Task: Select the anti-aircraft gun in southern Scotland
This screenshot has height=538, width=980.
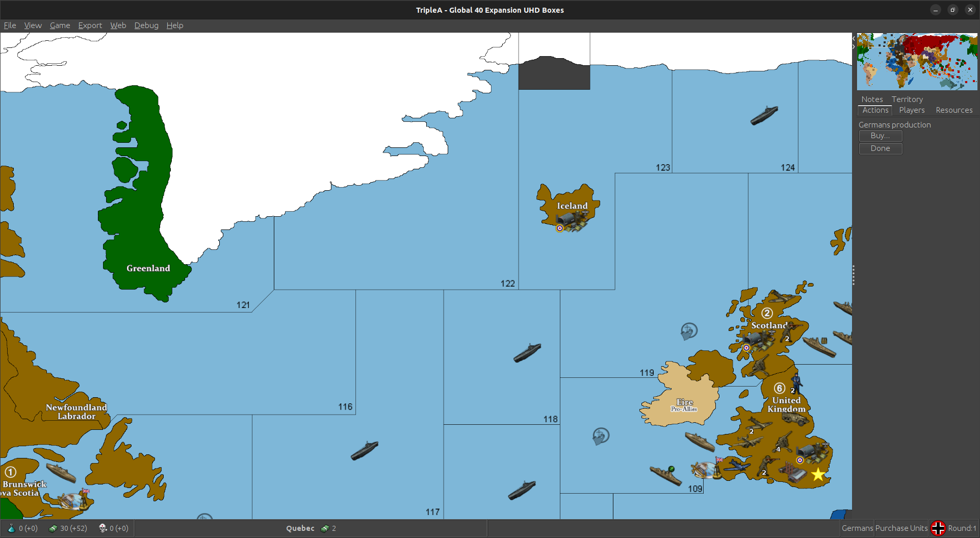Action: pyautogui.click(x=759, y=365)
